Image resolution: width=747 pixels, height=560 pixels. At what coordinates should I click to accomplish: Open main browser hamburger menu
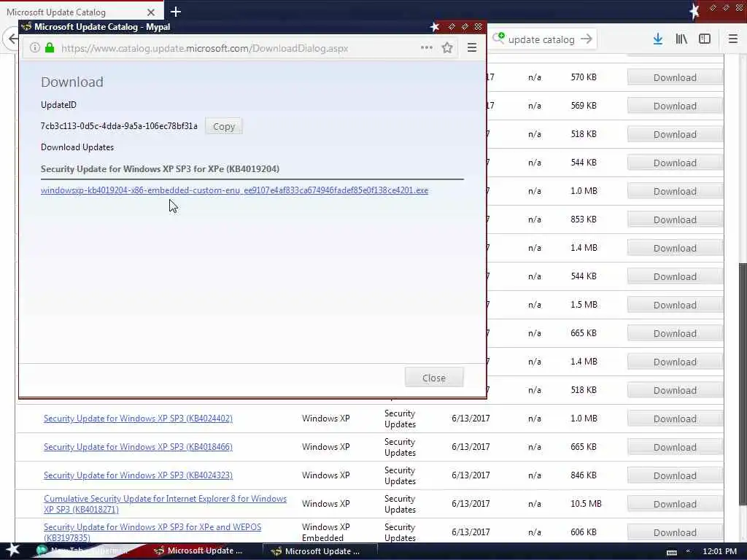point(733,39)
